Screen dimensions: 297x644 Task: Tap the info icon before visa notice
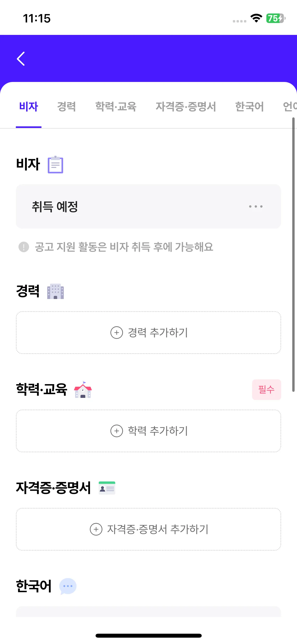[x=24, y=247]
